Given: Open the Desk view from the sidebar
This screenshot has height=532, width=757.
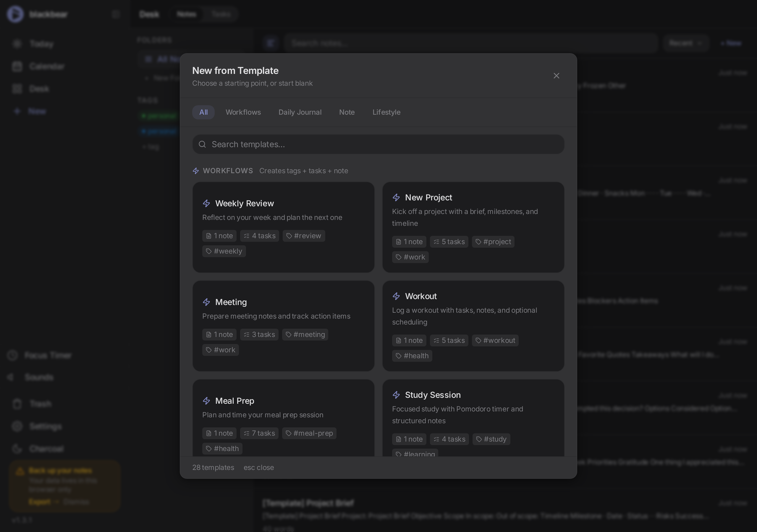Looking at the screenshot, I should pos(40,88).
